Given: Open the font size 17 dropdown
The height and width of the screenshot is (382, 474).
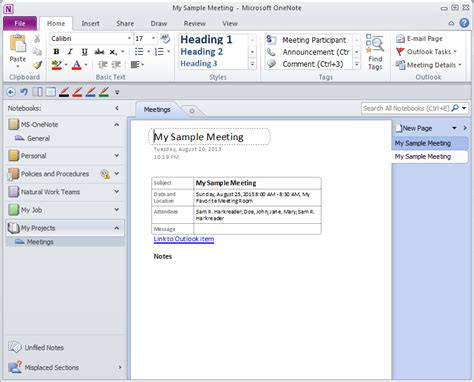Looking at the screenshot, I should pyautogui.click(x=153, y=38).
